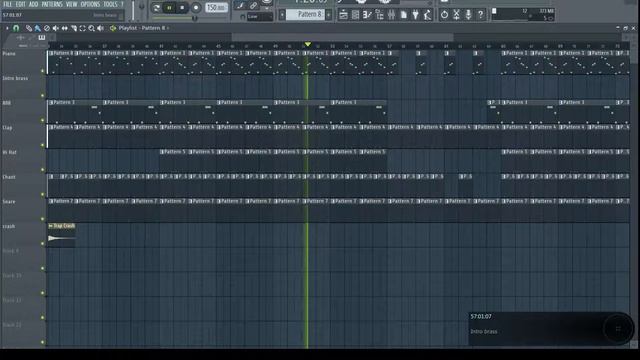Select the Draw pencil tool
Image resolution: width=640 pixels, height=360 pixels.
click(29, 28)
